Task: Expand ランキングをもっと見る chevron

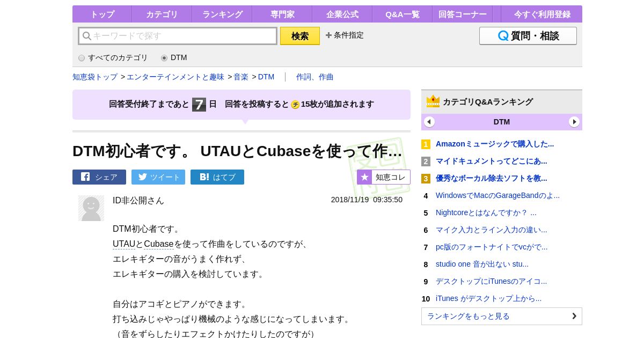Action: pyautogui.click(x=574, y=316)
